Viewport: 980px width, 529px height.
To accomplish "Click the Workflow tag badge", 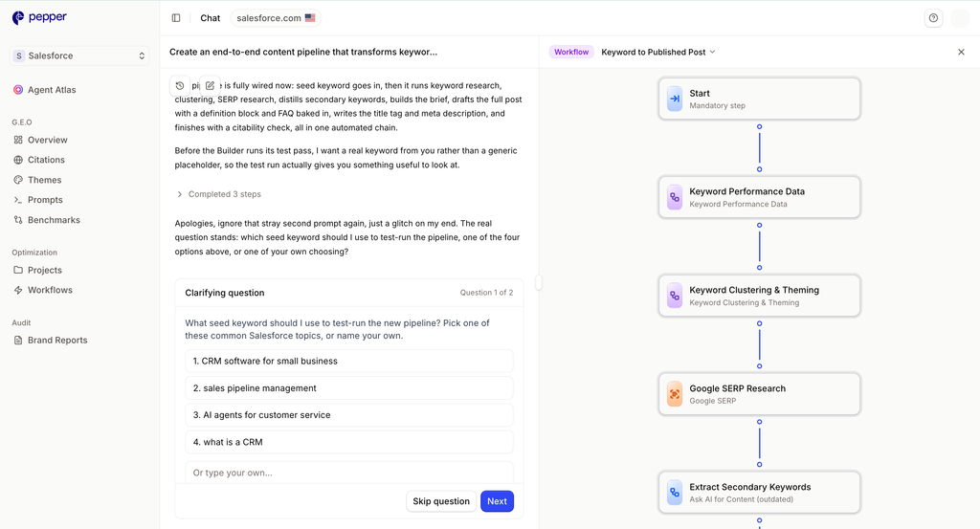I will click(571, 52).
